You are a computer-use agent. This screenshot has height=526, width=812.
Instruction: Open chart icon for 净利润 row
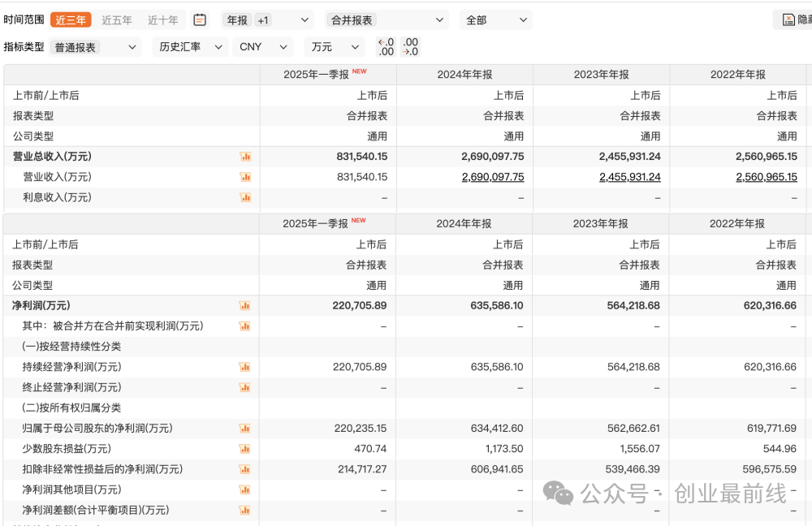(x=244, y=305)
